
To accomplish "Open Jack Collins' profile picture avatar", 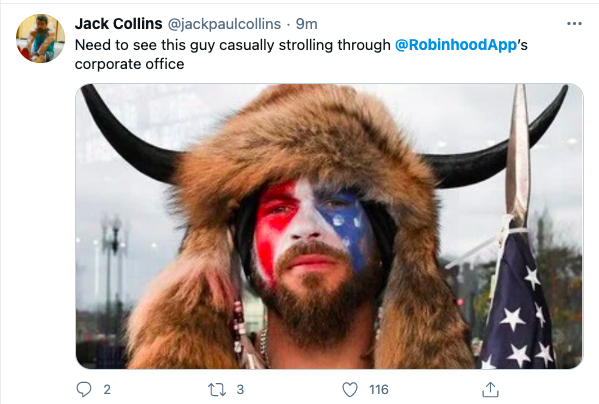I will coord(40,38).
